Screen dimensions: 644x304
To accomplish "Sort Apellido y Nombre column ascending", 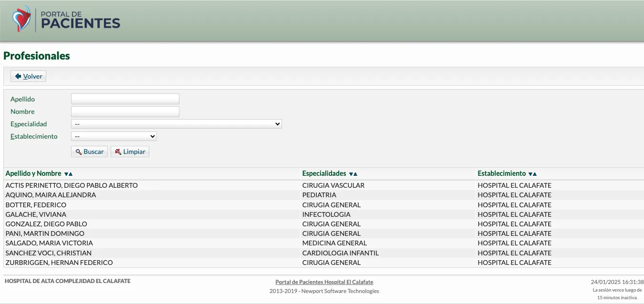I will (x=71, y=174).
